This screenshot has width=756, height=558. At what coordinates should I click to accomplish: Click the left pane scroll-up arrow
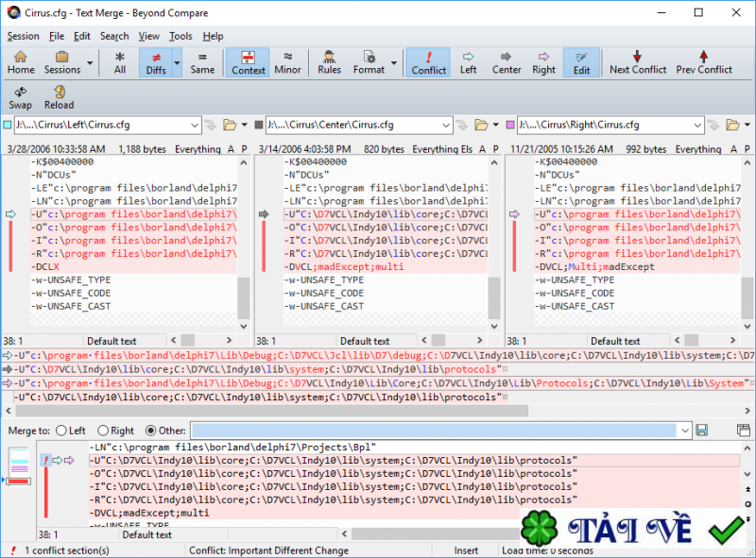coord(244,163)
